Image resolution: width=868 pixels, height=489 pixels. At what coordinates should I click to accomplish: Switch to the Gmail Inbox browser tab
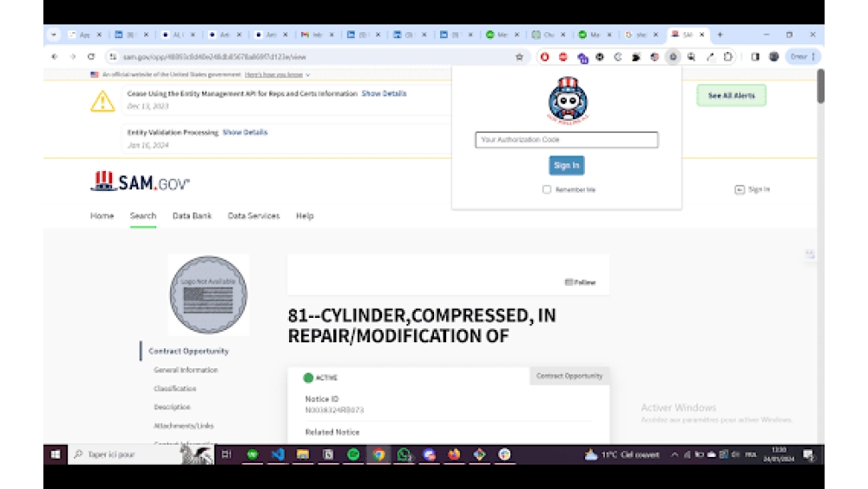coord(317,35)
